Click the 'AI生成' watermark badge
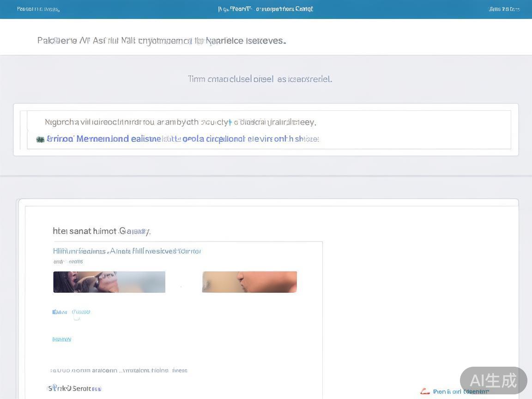 pyautogui.click(x=493, y=381)
